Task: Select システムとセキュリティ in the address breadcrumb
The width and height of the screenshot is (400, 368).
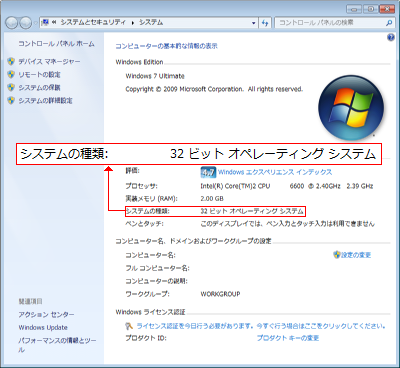Action: 93,22
